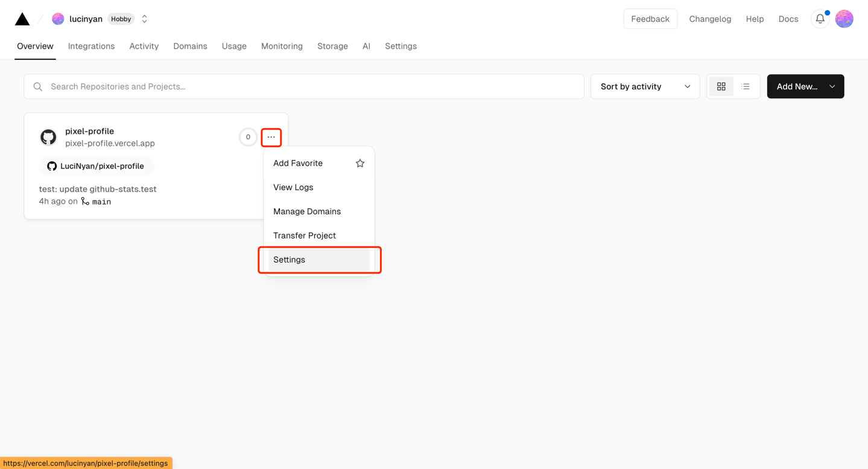Choose Settings in the project context menu
The image size is (868, 469).
tap(319, 260)
